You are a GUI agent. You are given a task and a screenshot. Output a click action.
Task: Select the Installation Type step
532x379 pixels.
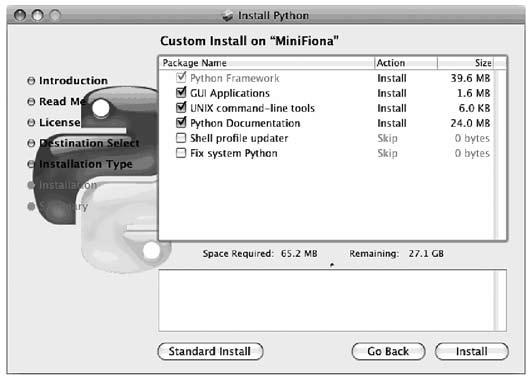point(86,164)
